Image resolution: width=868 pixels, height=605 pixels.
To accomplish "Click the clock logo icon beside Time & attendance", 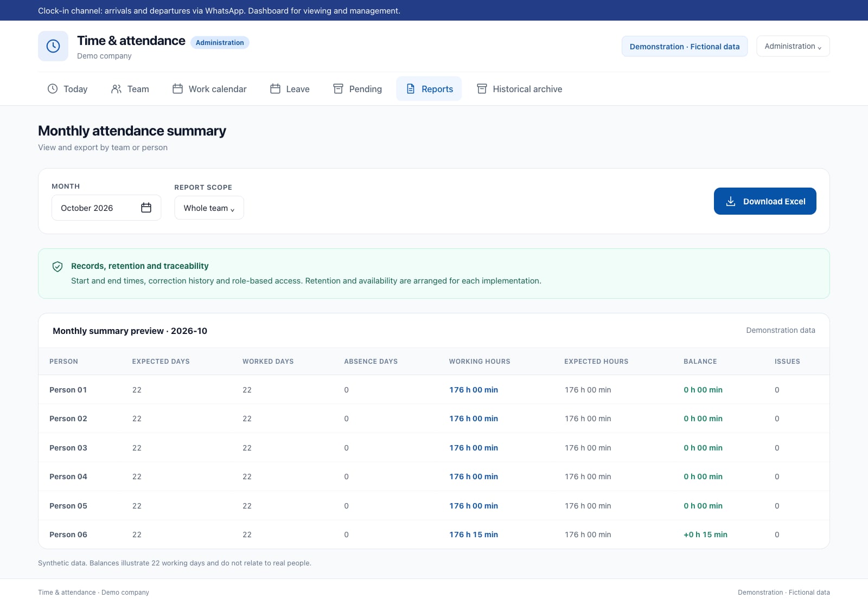I will pos(53,46).
